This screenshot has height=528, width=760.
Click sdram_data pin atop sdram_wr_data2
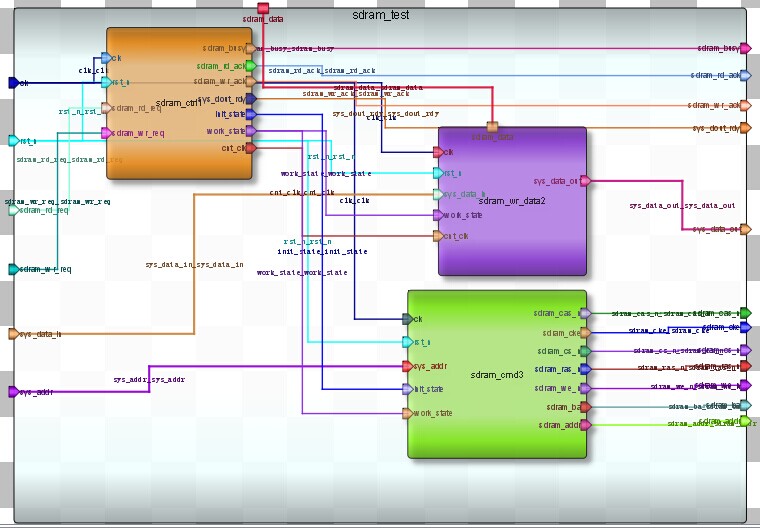[x=492, y=127]
